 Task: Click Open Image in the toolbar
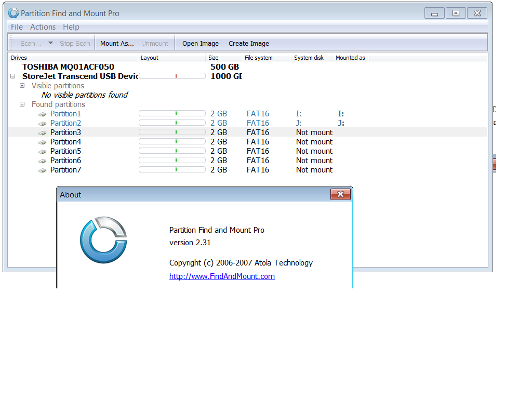[201, 44]
